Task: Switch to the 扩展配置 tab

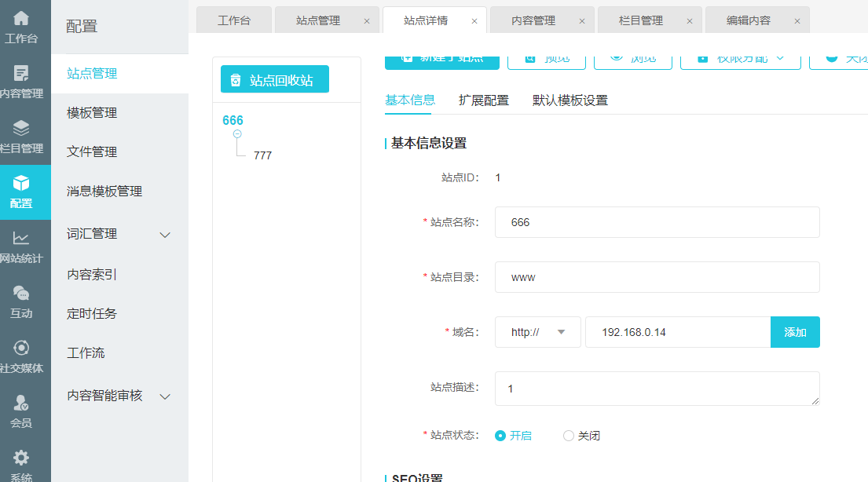Action: pyautogui.click(x=484, y=100)
